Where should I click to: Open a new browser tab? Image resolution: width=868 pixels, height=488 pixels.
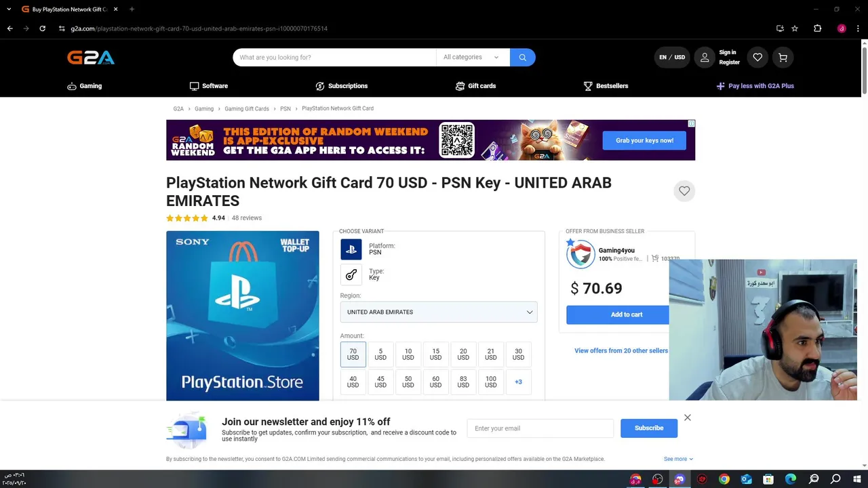coord(132,9)
